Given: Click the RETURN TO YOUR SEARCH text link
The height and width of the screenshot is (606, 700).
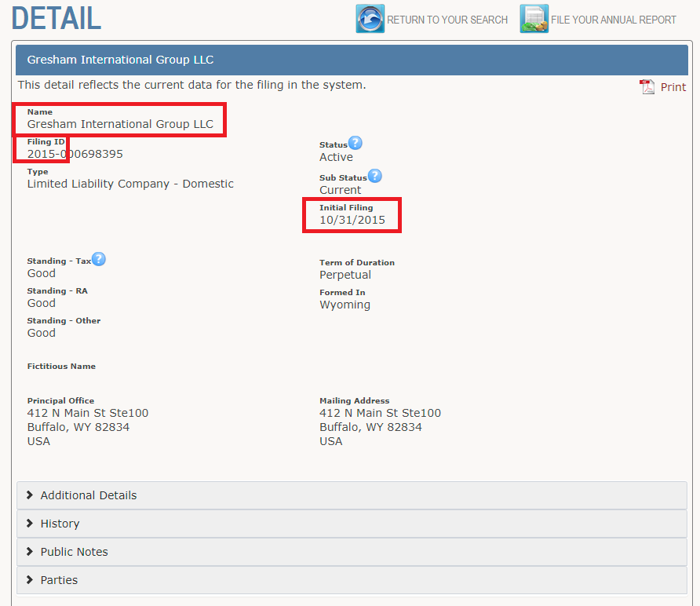Looking at the screenshot, I should pyautogui.click(x=447, y=20).
